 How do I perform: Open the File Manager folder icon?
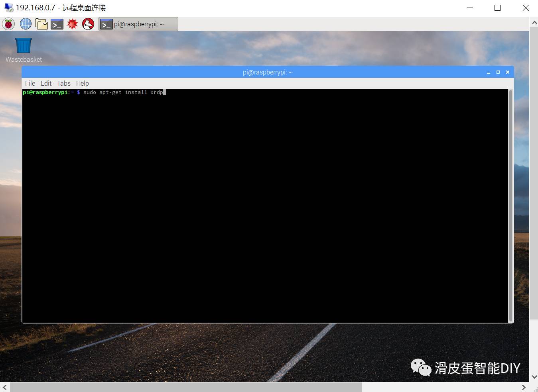(x=41, y=24)
